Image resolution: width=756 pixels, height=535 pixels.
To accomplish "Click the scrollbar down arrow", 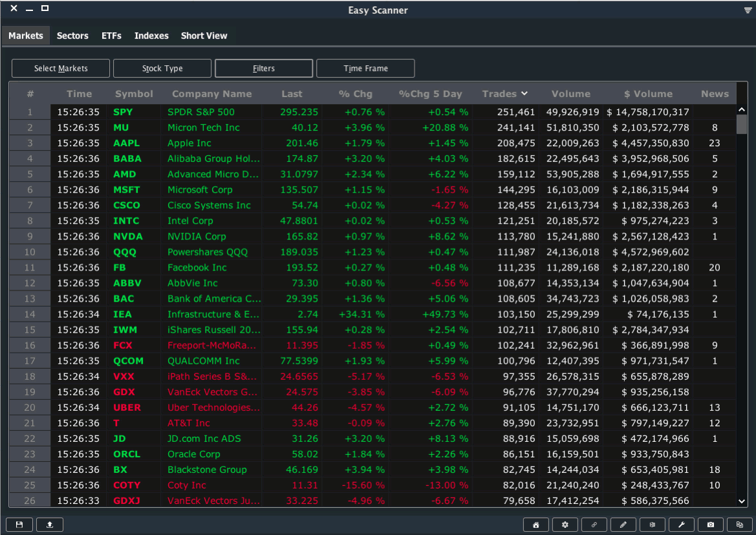I will 742,501.
